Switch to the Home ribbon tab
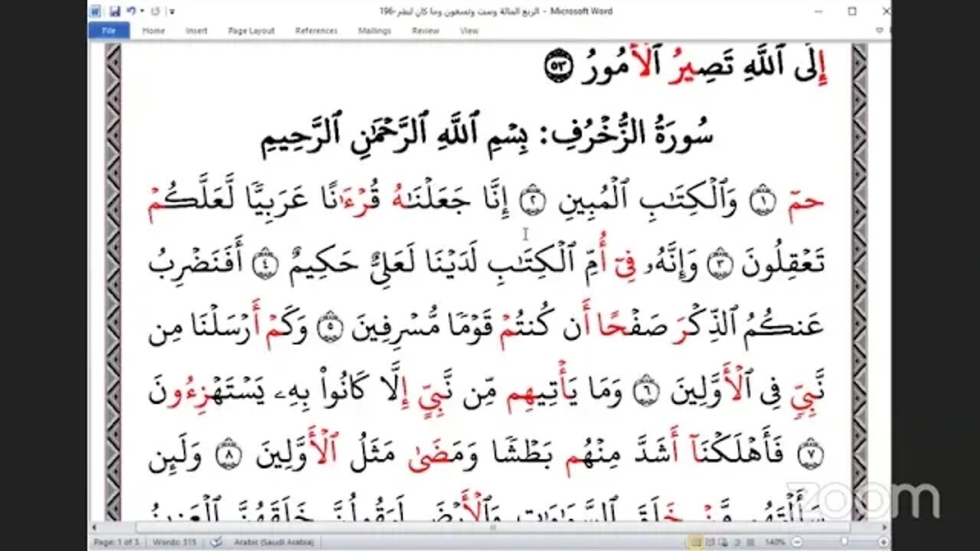The image size is (980, 551). 153,31
